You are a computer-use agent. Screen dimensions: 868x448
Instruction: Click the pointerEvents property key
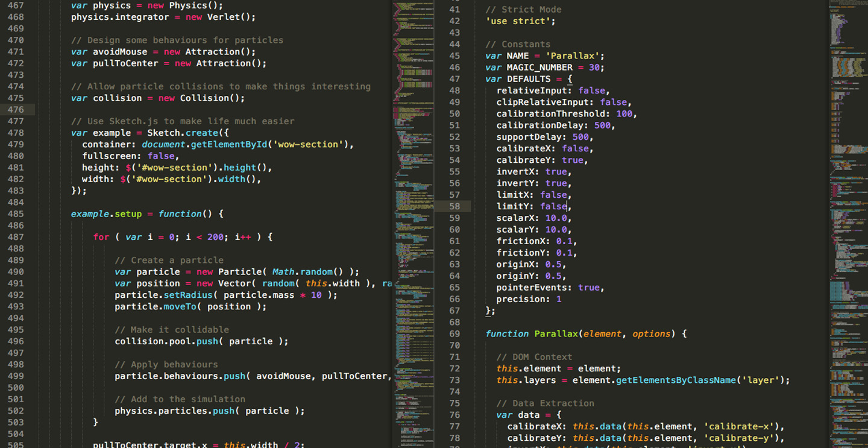click(x=533, y=288)
